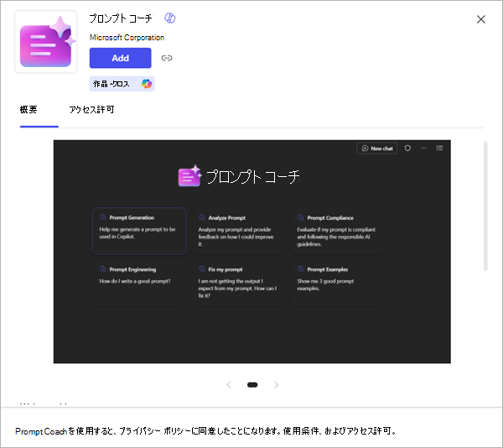The image size is (503, 448).
Task: Copy the app link via chain icon
Action: (x=167, y=58)
